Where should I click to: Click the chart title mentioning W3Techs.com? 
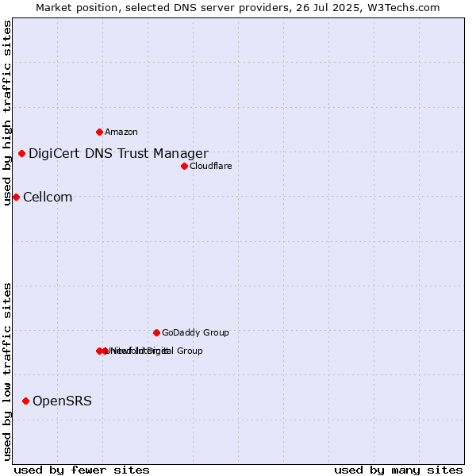click(x=238, y=8)
